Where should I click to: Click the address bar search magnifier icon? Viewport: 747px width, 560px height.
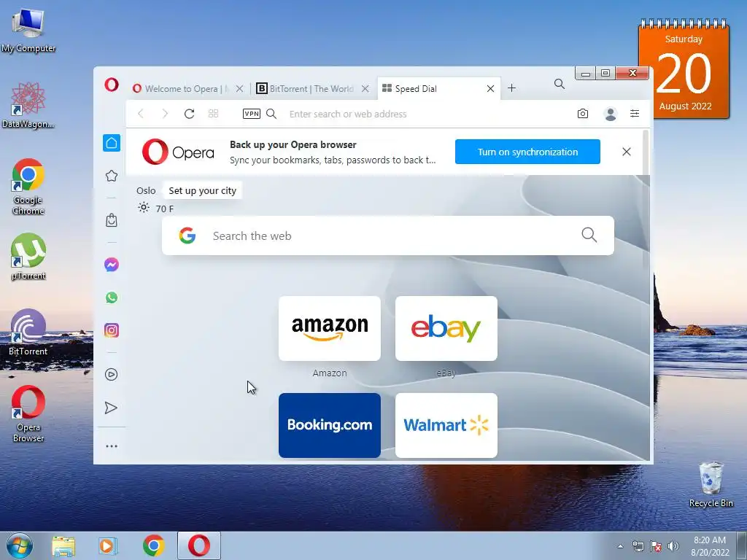[x=271, y=114]
